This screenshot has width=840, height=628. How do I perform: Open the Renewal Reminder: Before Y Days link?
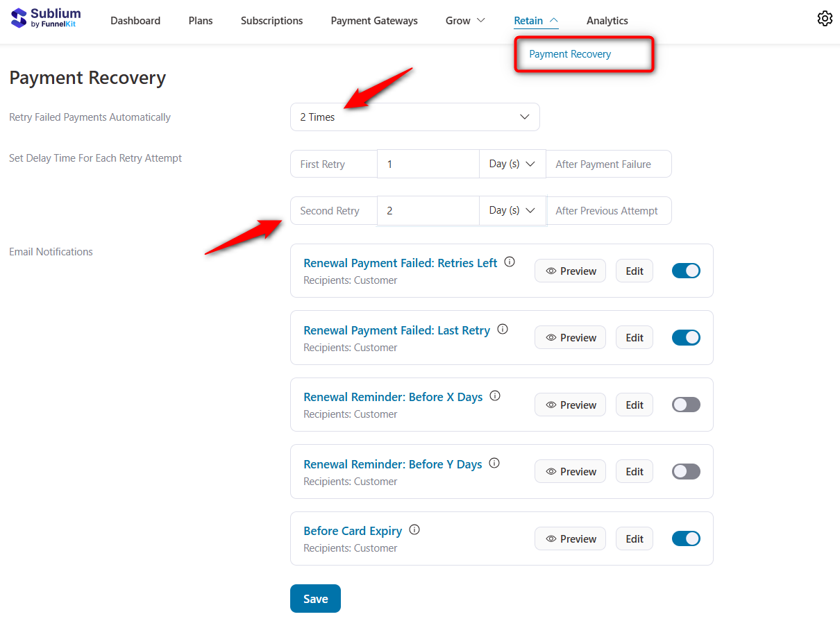(393, 464)
